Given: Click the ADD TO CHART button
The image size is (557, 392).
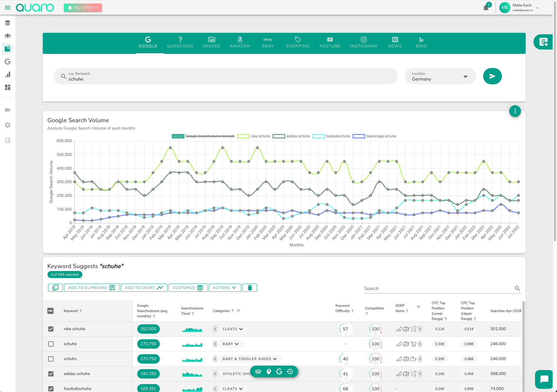Looking at the screenshot, I should (x=144, y=288).
